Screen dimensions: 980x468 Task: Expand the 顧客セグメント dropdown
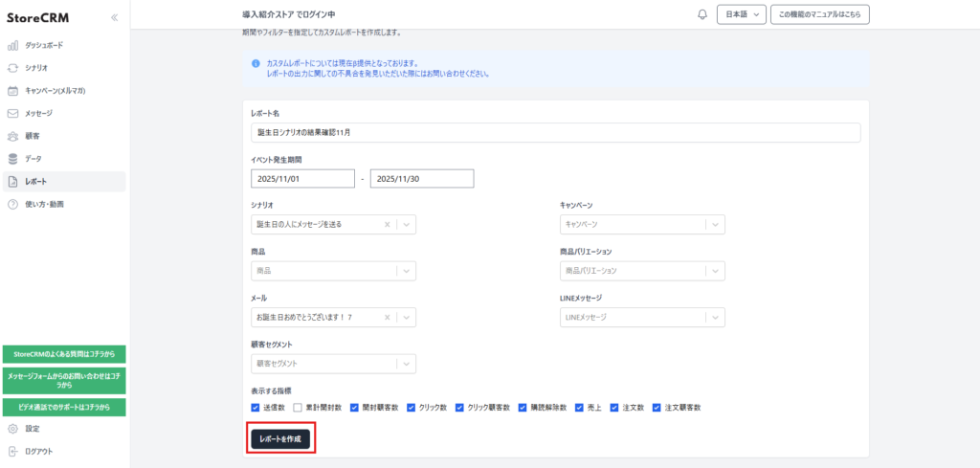click(x=406, y=364)
